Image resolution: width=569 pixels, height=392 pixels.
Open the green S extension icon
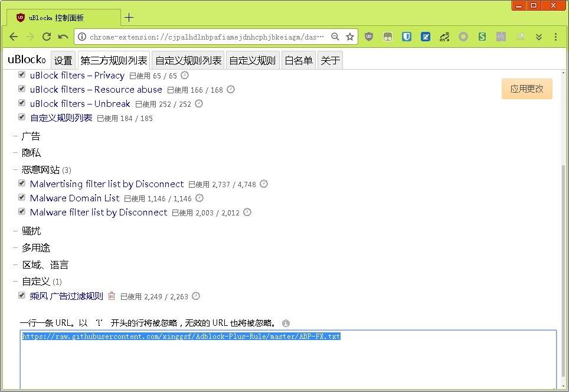482,37
